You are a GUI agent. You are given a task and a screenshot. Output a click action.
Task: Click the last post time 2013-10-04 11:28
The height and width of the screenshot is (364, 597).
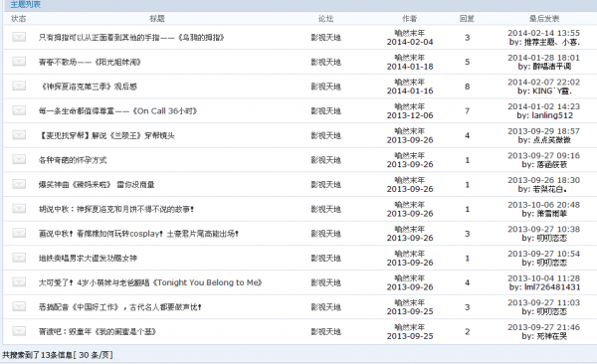pyautogui.click(x=543, y=278)
